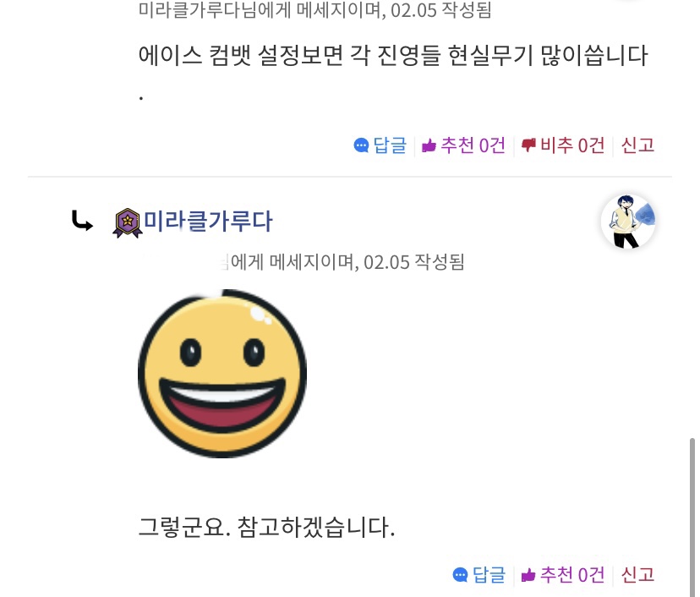Click the speech bubble icon on the first comment
700x597 pixels.
(x=361, y=145)
